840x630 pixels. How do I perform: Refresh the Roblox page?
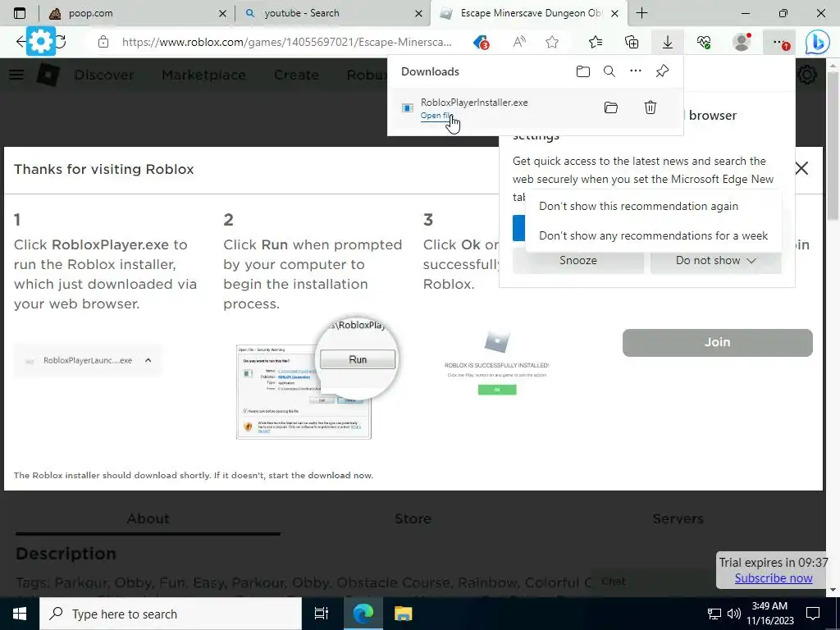(x=61, y=42)
